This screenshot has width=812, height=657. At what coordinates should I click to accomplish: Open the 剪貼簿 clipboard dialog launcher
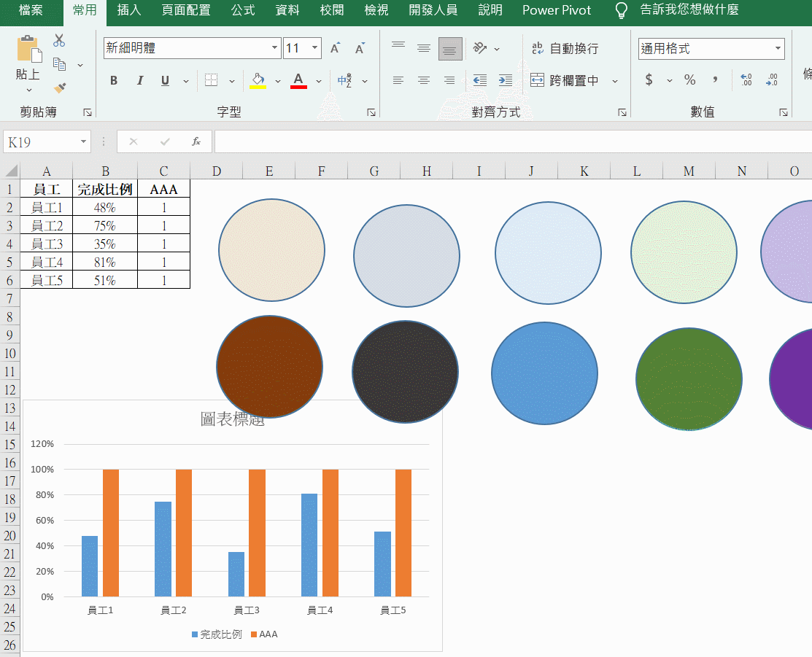(87, 112)
